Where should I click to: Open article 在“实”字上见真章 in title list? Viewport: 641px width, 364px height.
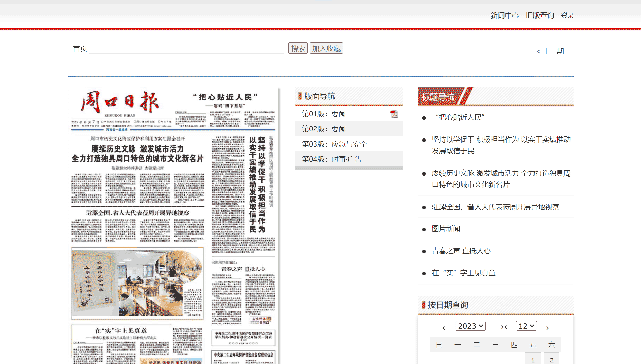coord(464,273)
